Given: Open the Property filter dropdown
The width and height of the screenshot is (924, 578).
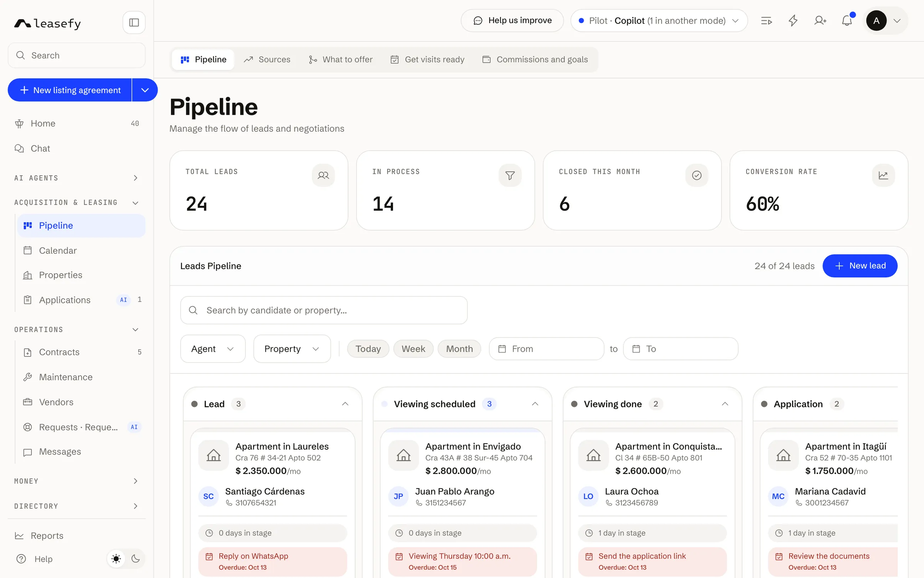Looking at the screenshot, I should (292, 349).
